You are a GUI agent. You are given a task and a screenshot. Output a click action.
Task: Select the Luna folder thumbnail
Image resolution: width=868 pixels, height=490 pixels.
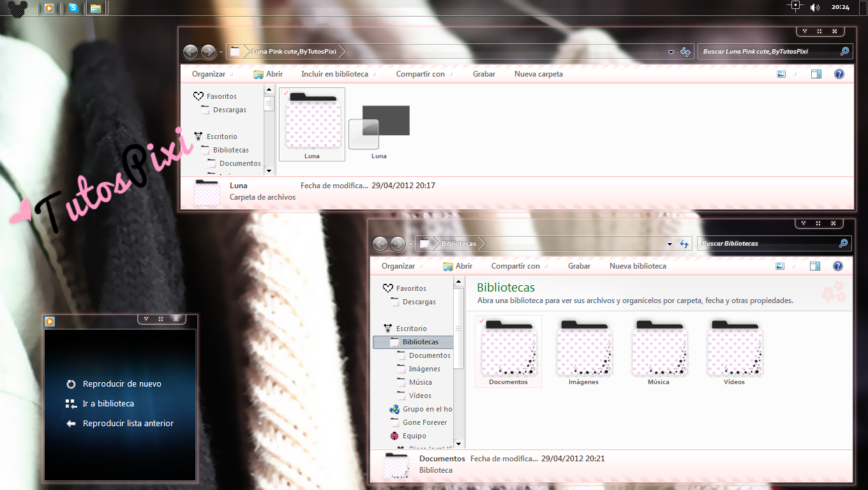[x=312, y=124]
